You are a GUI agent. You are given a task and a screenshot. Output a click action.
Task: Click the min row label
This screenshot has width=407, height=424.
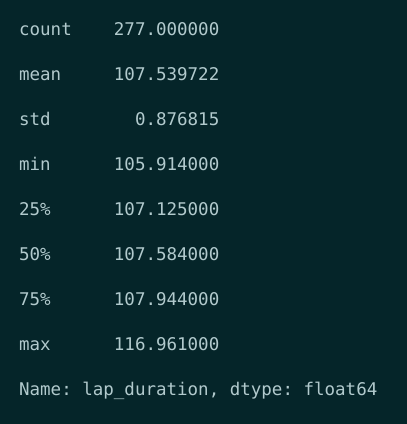coord(35,164)
